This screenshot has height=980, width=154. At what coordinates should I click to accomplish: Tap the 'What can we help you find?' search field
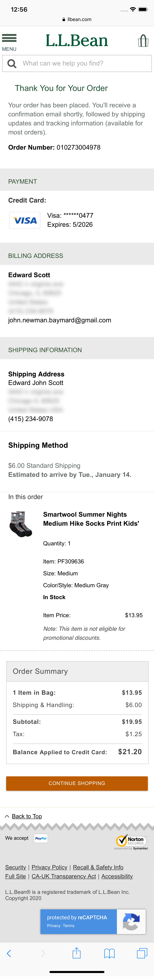coord(84,64)
